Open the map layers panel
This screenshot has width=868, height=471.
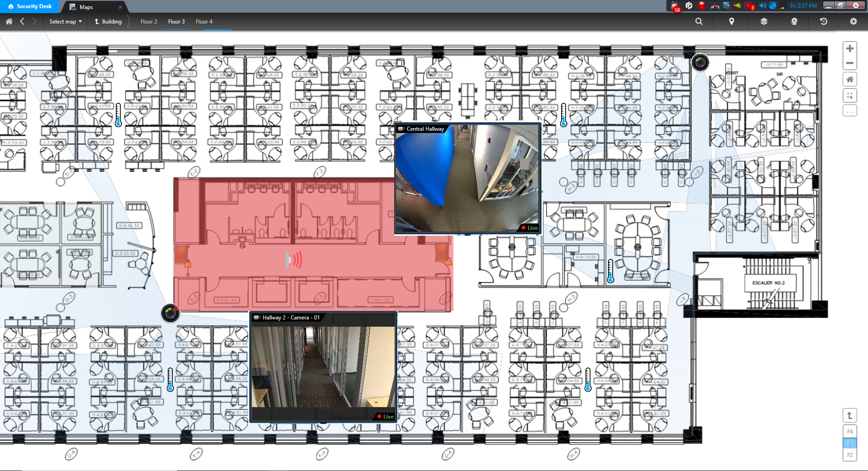tap(764, 21)
